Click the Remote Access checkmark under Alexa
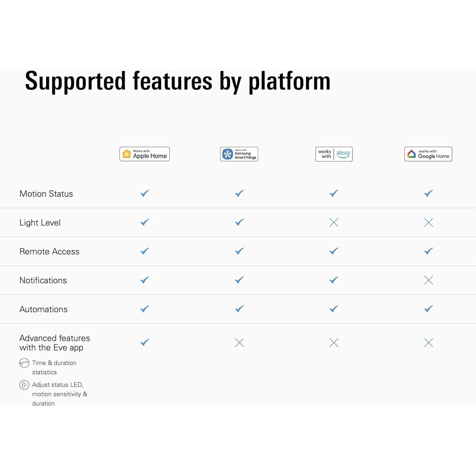The width and height of the screenshot is (476, 476). (334, 251)
